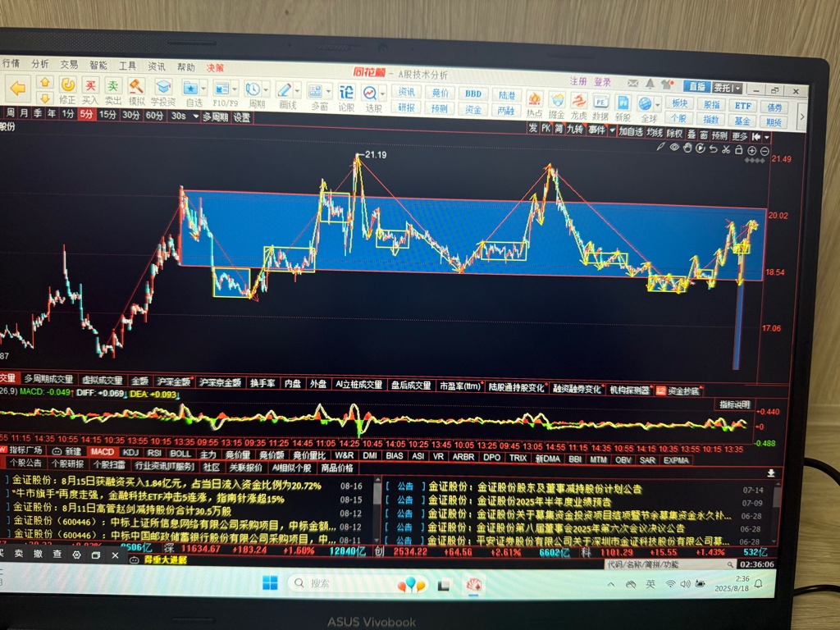Switch to the 15分 period tab
The height and width of the screenshot is (630, 840).
tap(107, 114)
